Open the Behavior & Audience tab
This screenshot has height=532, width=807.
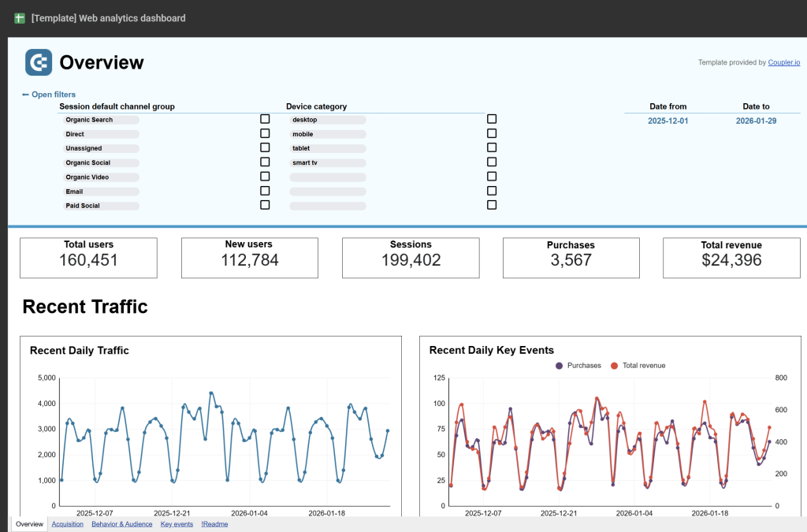pyautogui.click(x=121, y=524)
